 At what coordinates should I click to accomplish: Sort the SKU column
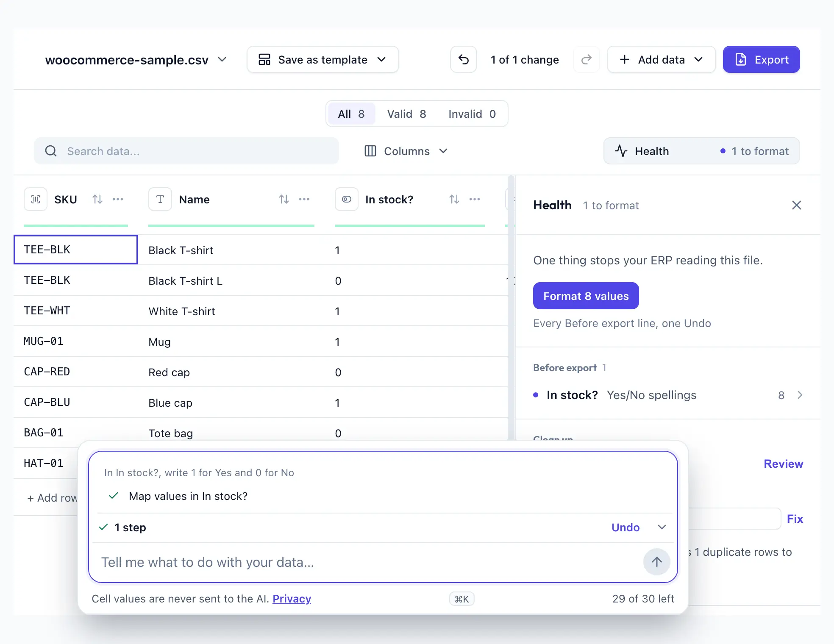(97, 199)
